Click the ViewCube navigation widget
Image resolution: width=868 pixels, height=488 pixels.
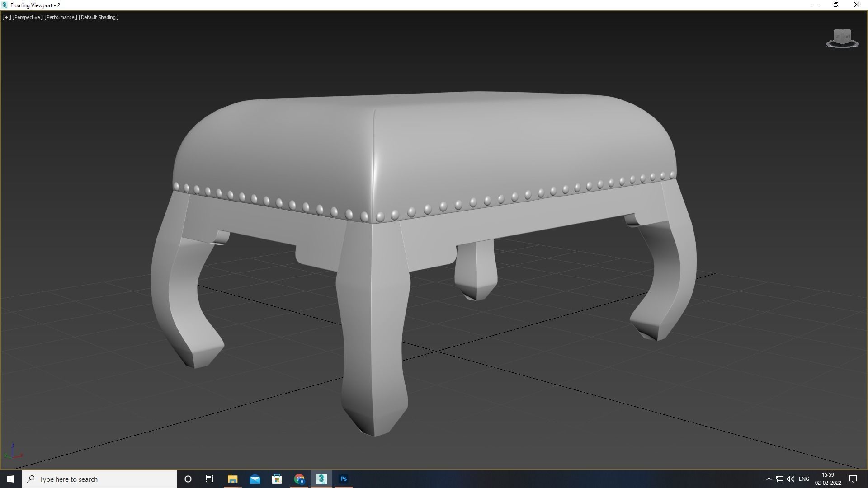click(x=842, y=38)
